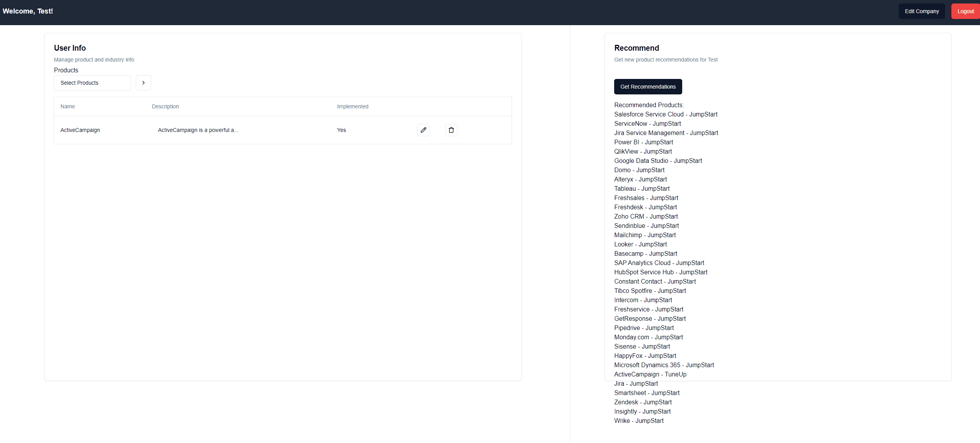Open the Select Products dropdown
Viewport: 980px width, 443px height.
(x=92, y=83)
